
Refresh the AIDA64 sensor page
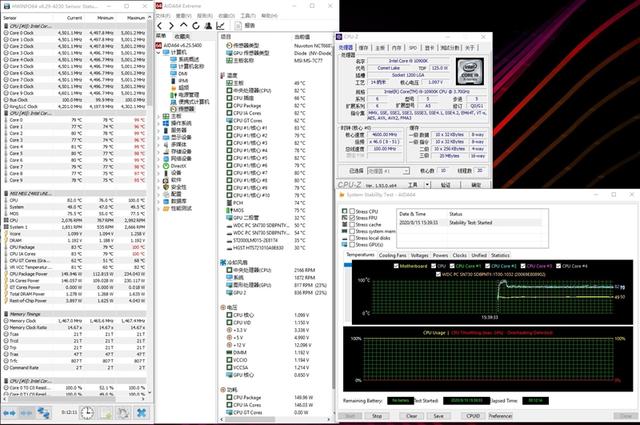(x=196, y=26)
